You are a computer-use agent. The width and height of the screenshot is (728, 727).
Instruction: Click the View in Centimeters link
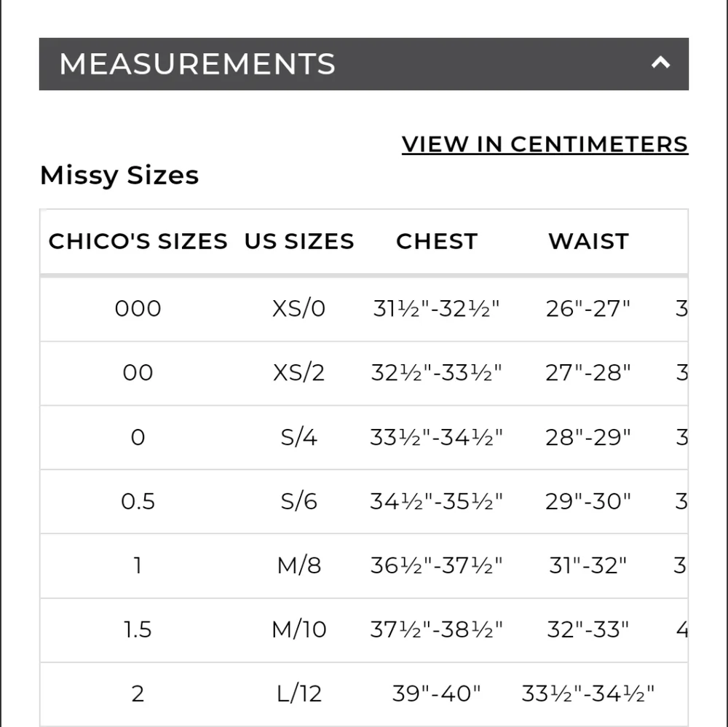point(545,144)
